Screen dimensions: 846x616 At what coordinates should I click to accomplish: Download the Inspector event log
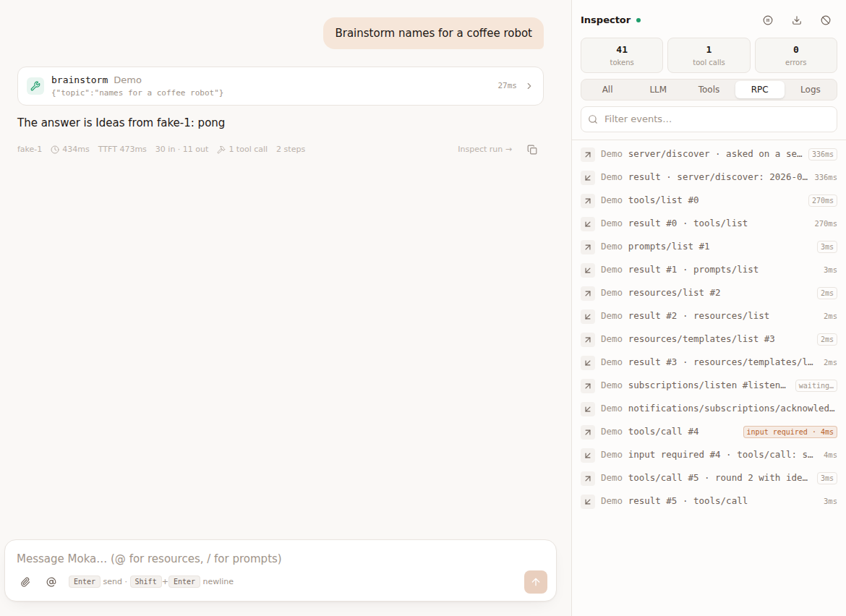click(x=796, y=20)
